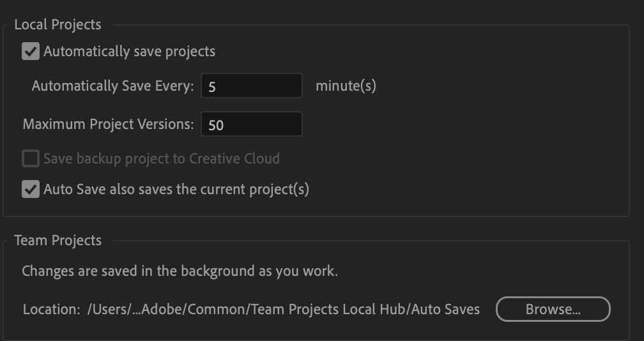Click the value 5 in the save interval box

click(x=212, y=87)
